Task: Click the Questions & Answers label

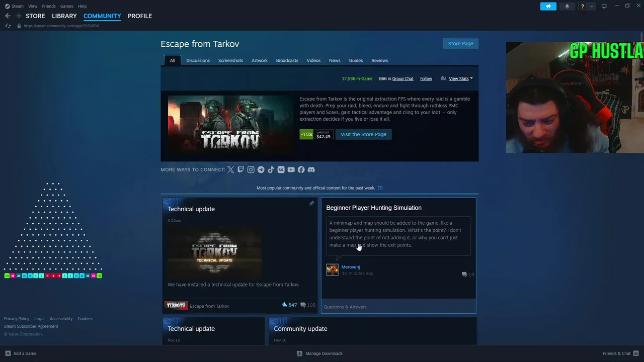Action: pos(345,307)
